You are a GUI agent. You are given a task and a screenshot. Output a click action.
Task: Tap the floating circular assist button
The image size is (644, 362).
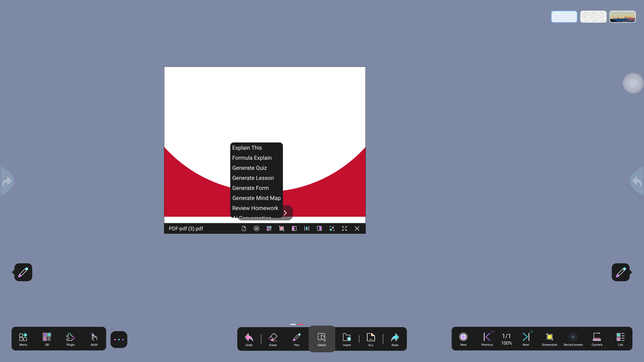[x=633, y=83]
